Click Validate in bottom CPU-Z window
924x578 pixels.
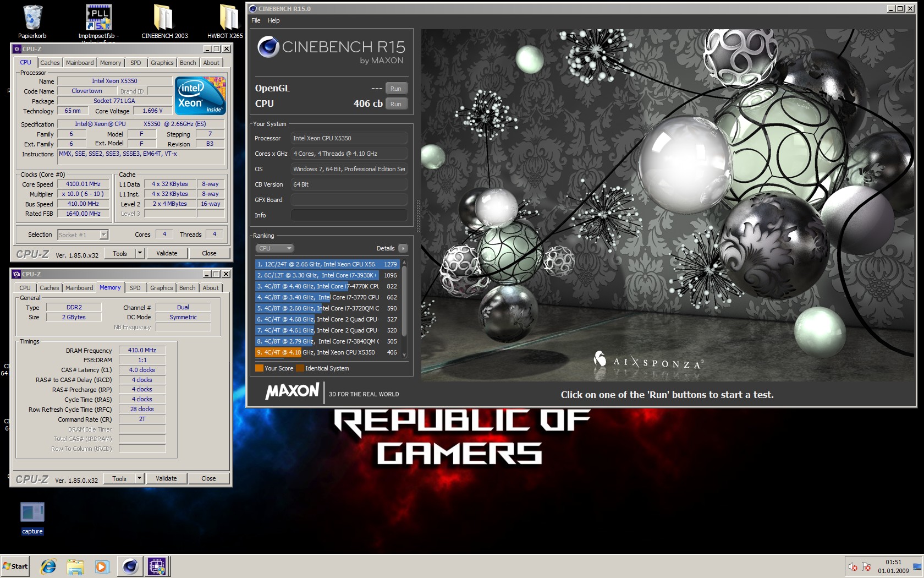[166, 478]
